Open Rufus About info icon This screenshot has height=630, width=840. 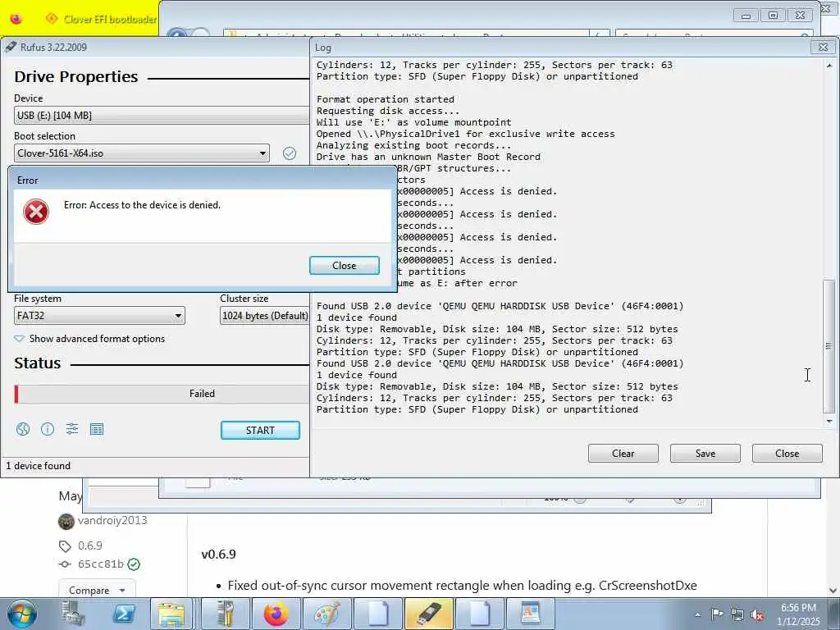coord(48,429)
